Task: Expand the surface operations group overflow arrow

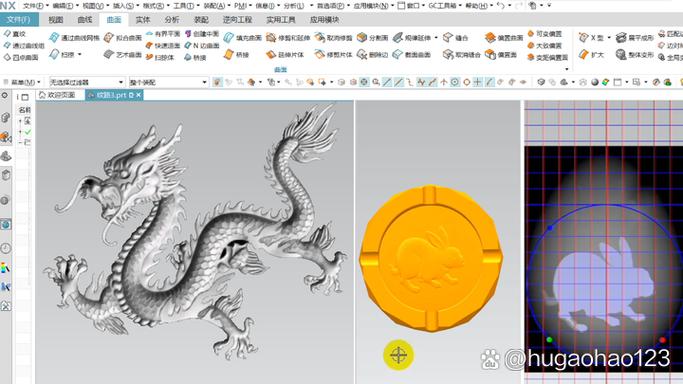Action: pos(567,69)
